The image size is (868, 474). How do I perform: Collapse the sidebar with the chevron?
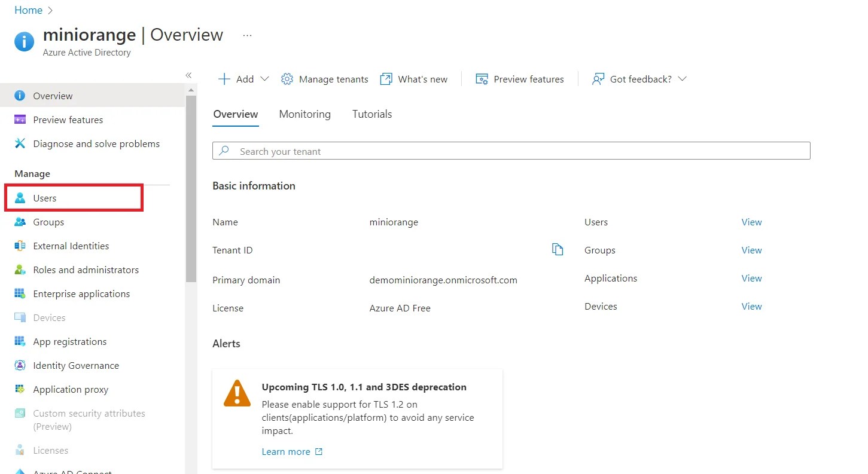pyautogui.click(x=188, y=75)
